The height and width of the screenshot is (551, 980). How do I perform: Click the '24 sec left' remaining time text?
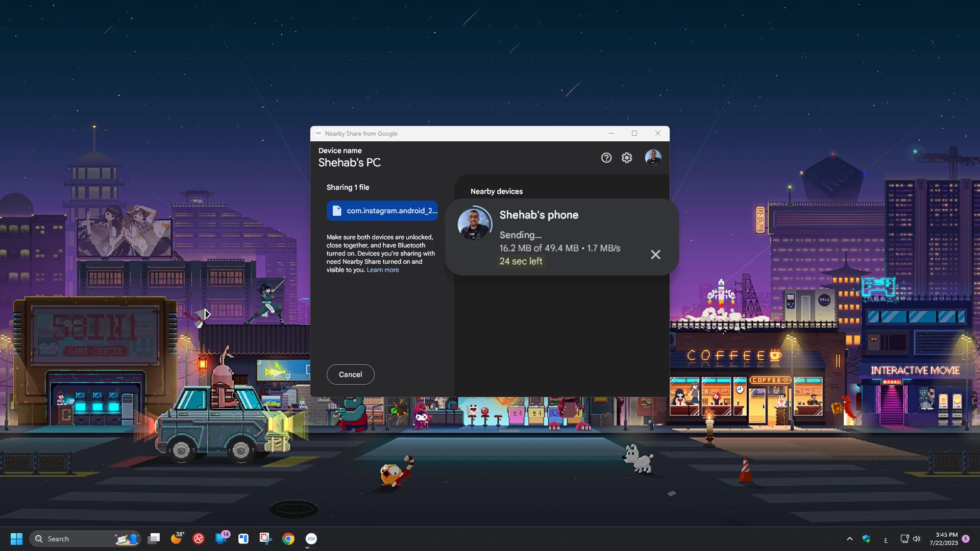click(521, 261)
